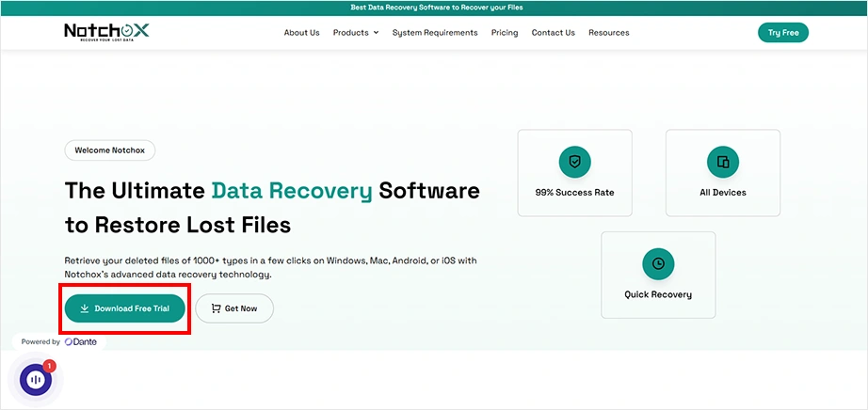The image size is (868, 410).
Task: Open System Requirements page
Action: [x=435, y=33]
